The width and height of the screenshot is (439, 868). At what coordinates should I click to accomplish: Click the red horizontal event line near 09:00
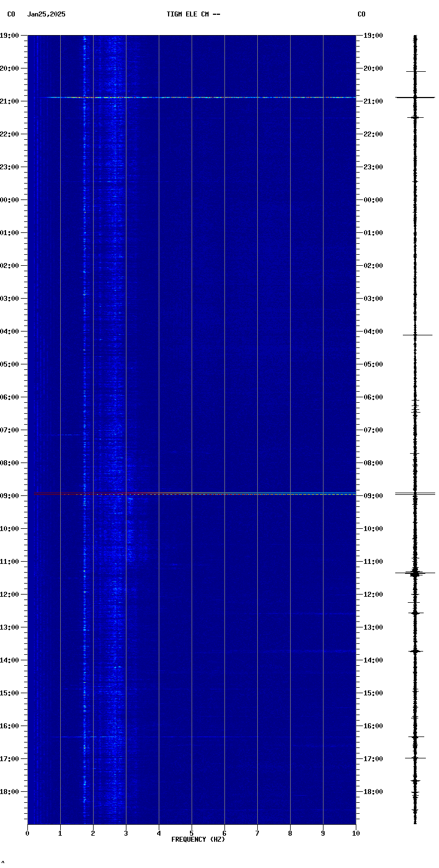click(192, 494)
